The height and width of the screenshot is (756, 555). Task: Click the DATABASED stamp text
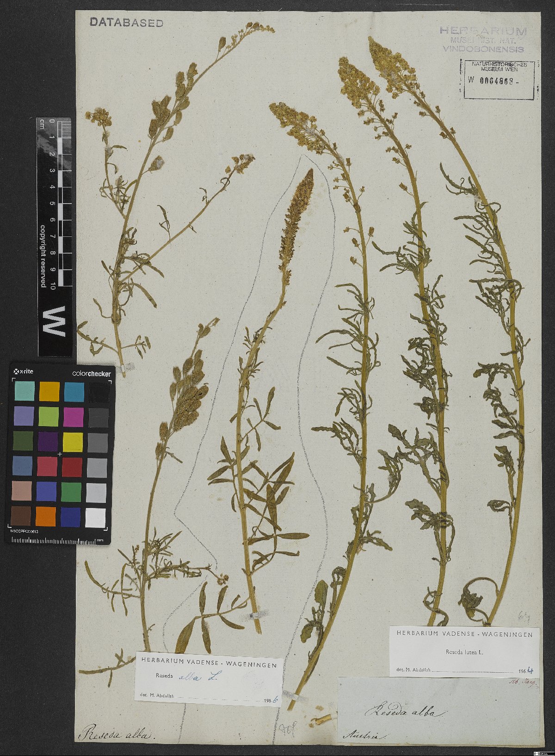click(126, 23)
